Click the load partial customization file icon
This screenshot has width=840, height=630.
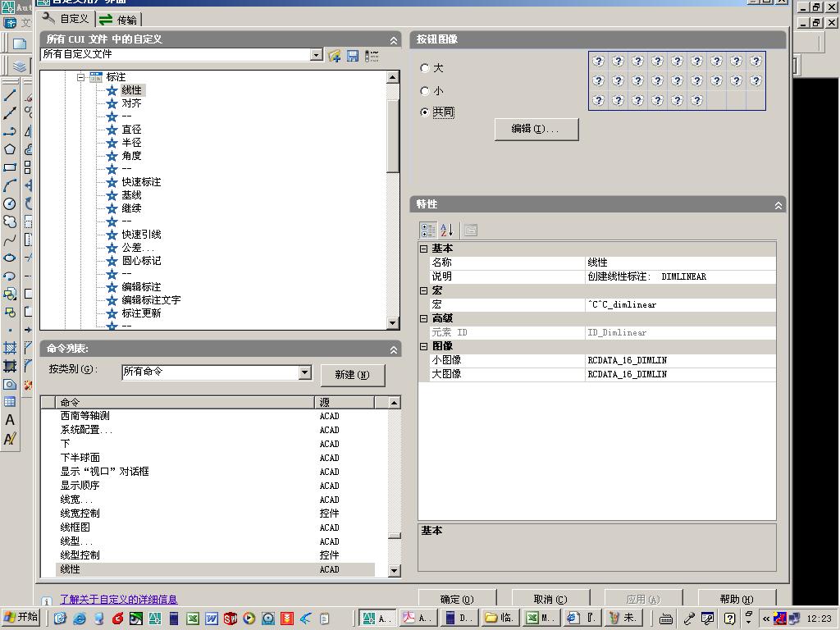point(335,56)
